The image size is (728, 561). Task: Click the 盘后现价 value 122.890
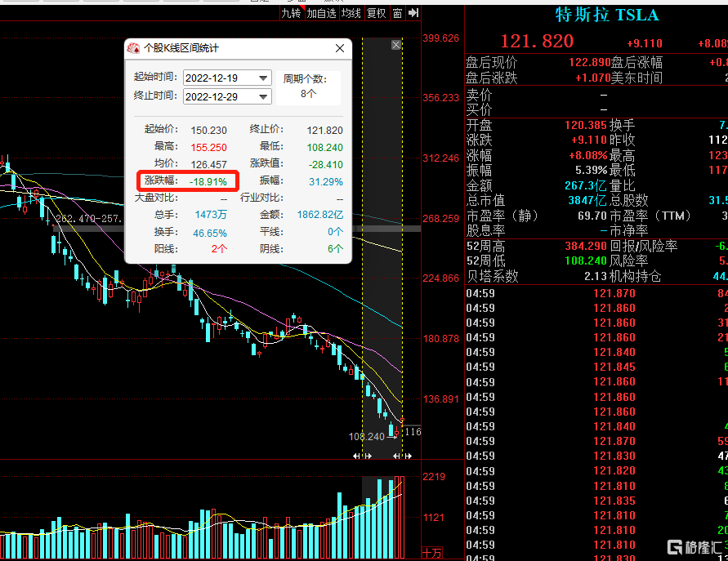(x=589, y=62)
